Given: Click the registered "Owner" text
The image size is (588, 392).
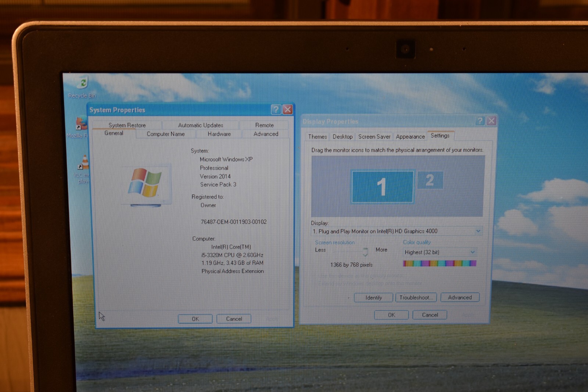Looking at the screenshot, I should point(208,205).
